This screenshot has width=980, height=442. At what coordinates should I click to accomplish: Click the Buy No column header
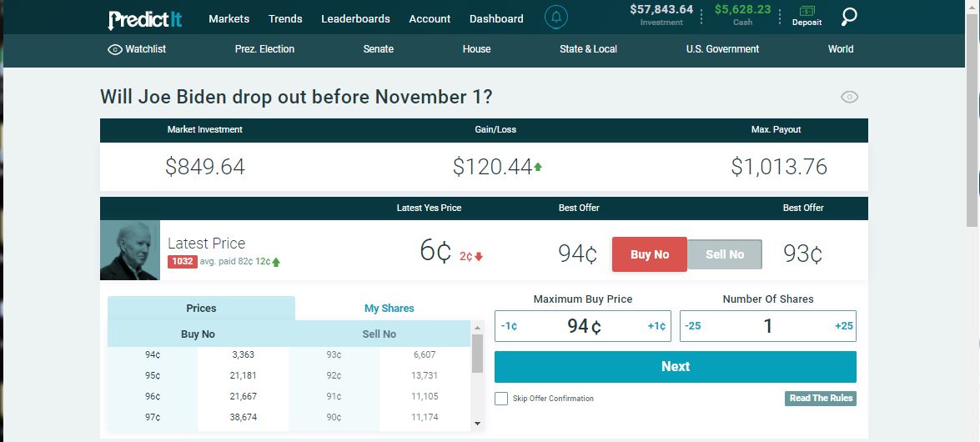click(199, 334)
